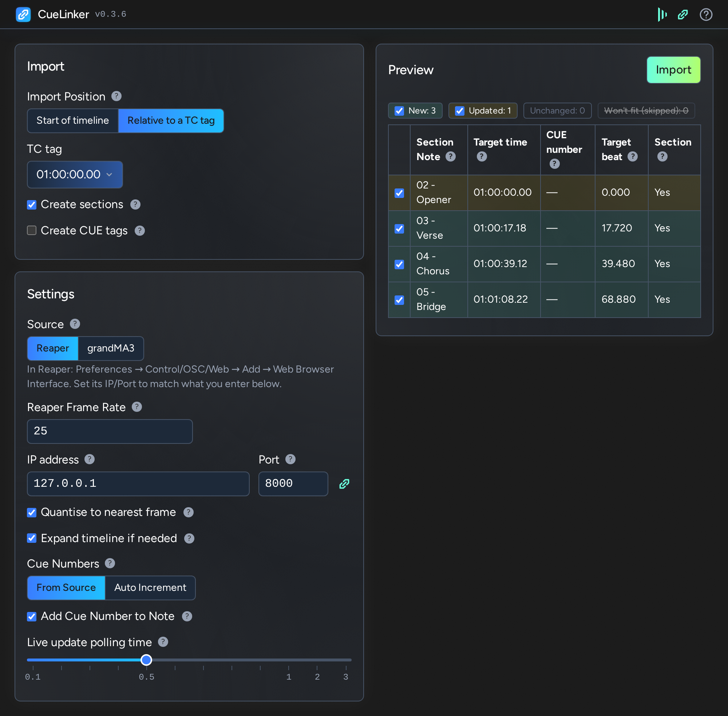
Task: Click the green Import button in Preview
Action: point(673,70)
